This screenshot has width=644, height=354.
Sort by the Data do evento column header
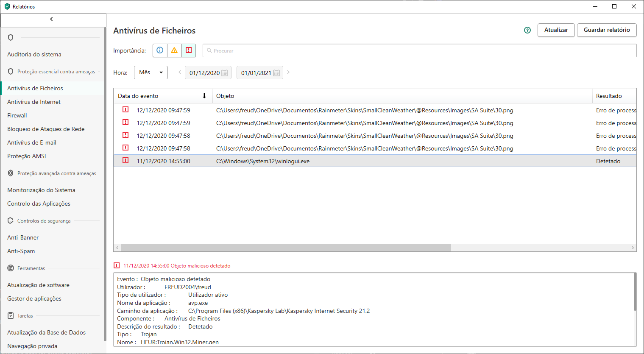tap(163, 96)
